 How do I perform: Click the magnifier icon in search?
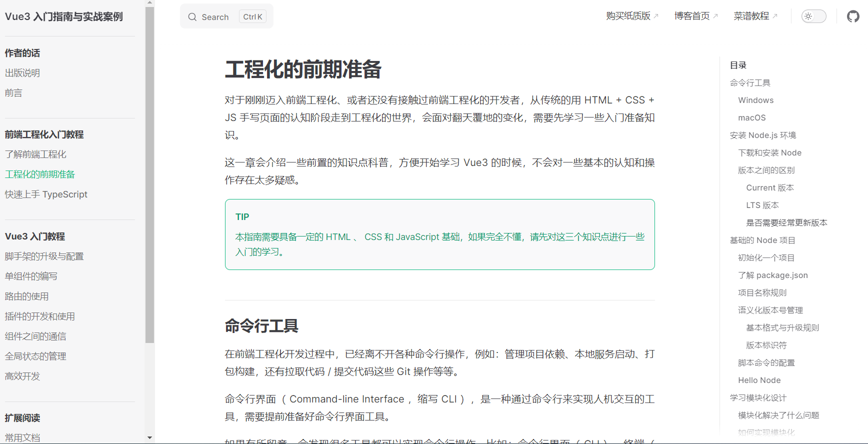[x=192, y=17]
